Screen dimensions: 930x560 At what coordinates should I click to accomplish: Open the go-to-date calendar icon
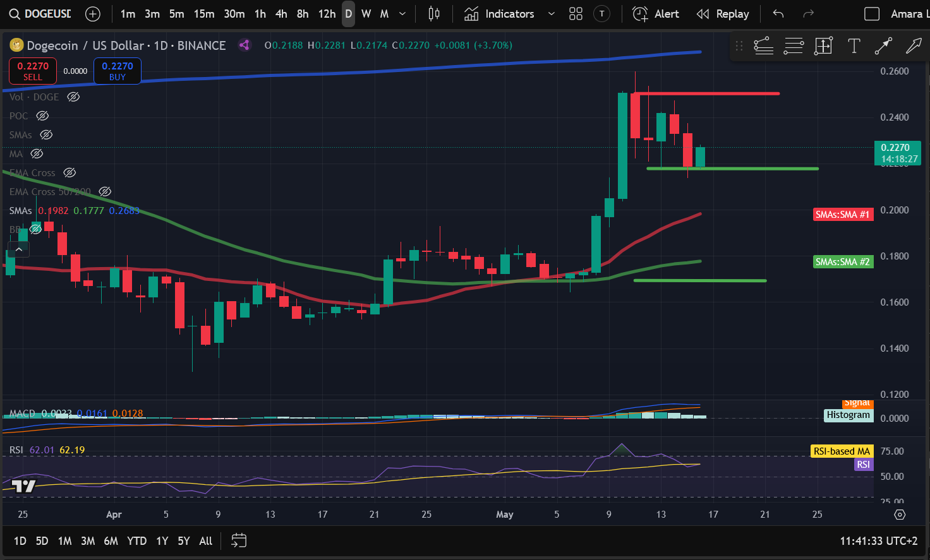239,540
